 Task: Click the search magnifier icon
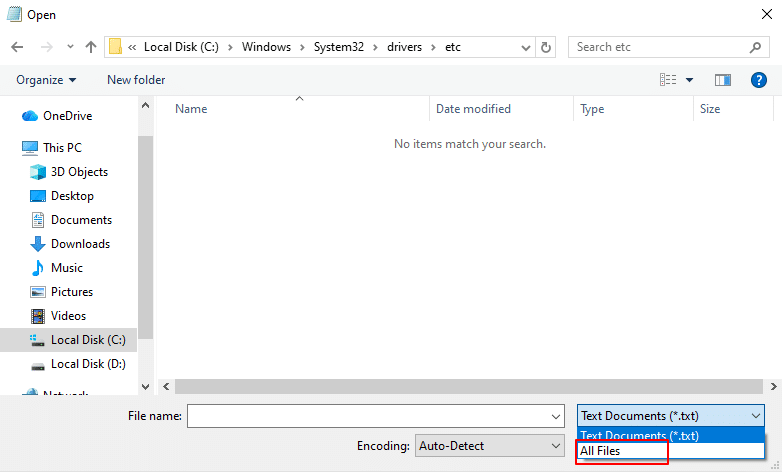coord(755,47)
